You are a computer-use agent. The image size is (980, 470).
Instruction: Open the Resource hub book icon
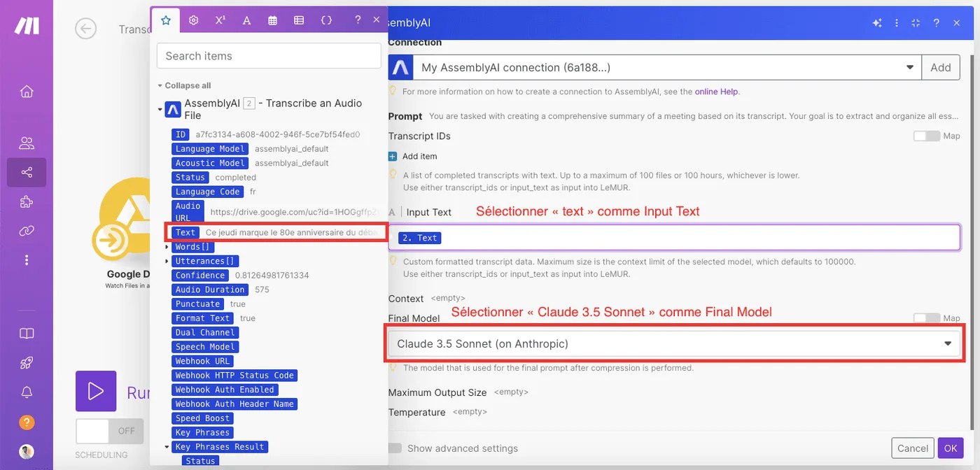click(27, 334)
